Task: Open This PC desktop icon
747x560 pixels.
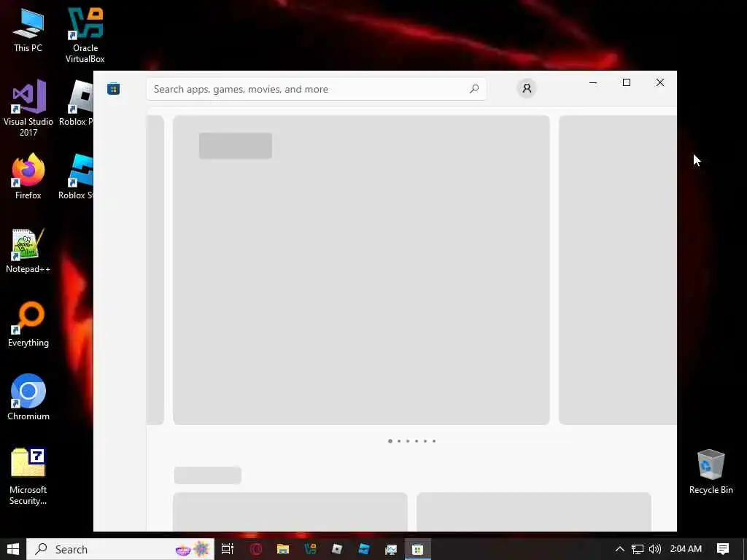Action: click(28, 29)
